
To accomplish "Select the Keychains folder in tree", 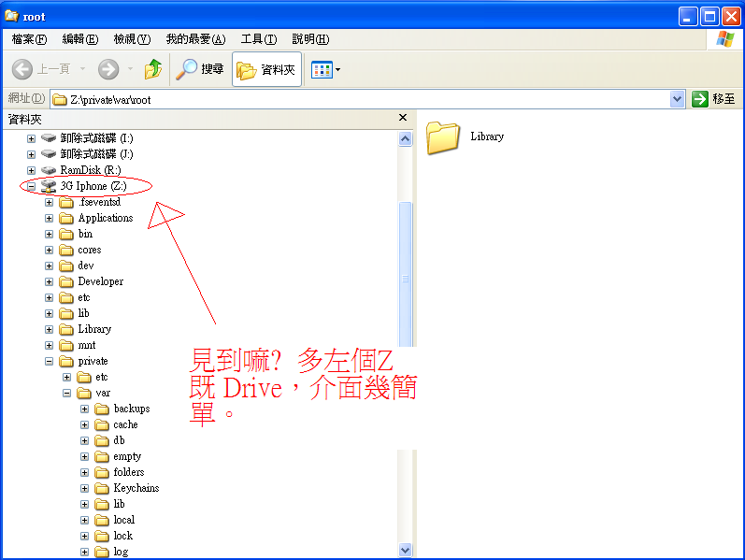I will point(136,488).
